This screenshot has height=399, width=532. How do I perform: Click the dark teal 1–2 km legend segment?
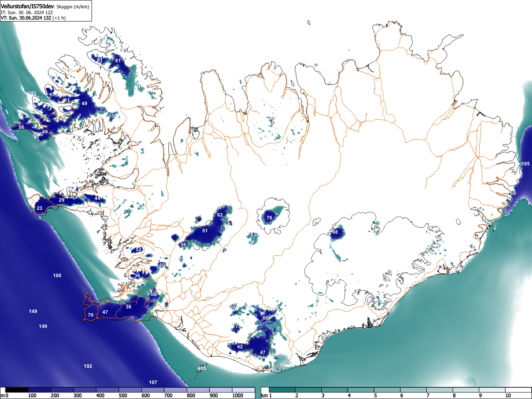(x=283, y=390)
